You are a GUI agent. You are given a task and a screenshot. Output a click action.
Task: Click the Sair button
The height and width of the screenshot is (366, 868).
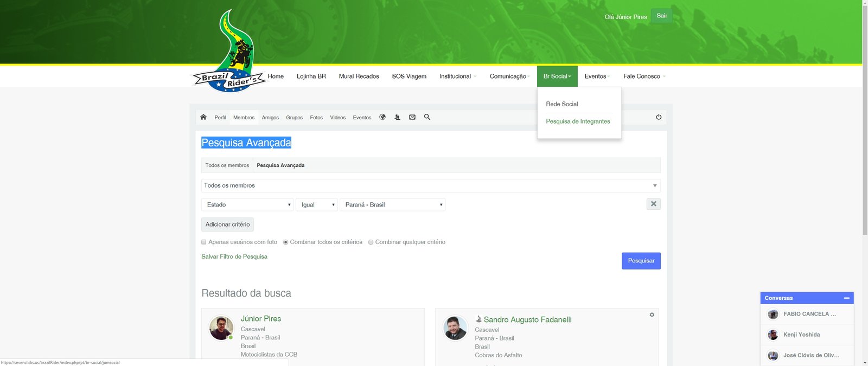(x=662, y=16)
